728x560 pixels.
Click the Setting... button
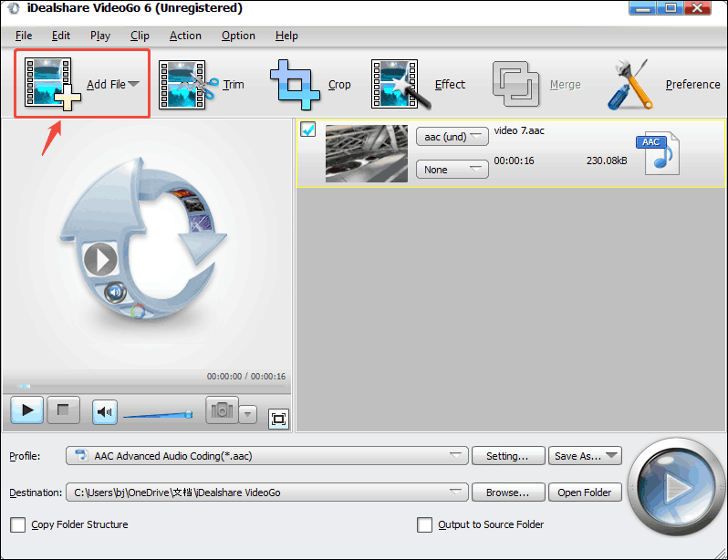[x=508, y=455]
